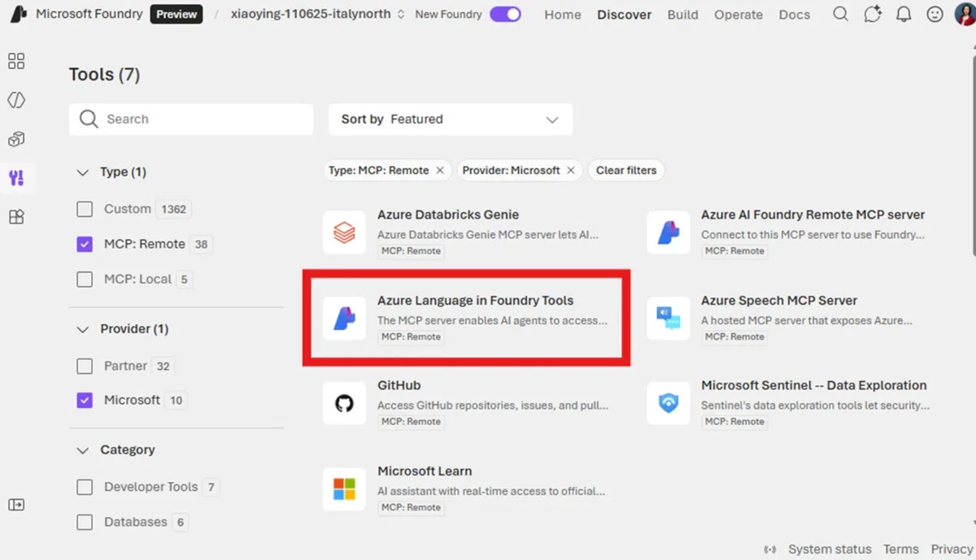976x560 pixels.
Task: Go to the Docs tab
Action: pos(795,15)
